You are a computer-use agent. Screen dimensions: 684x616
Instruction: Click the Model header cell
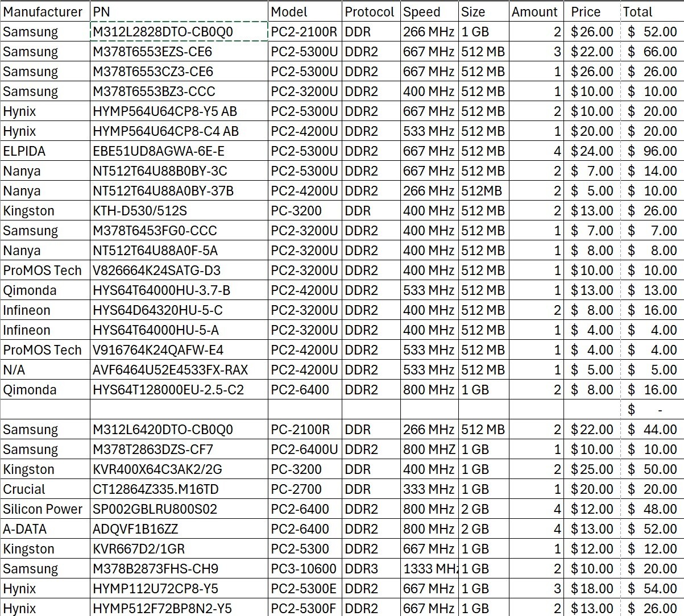click(305, 12)
